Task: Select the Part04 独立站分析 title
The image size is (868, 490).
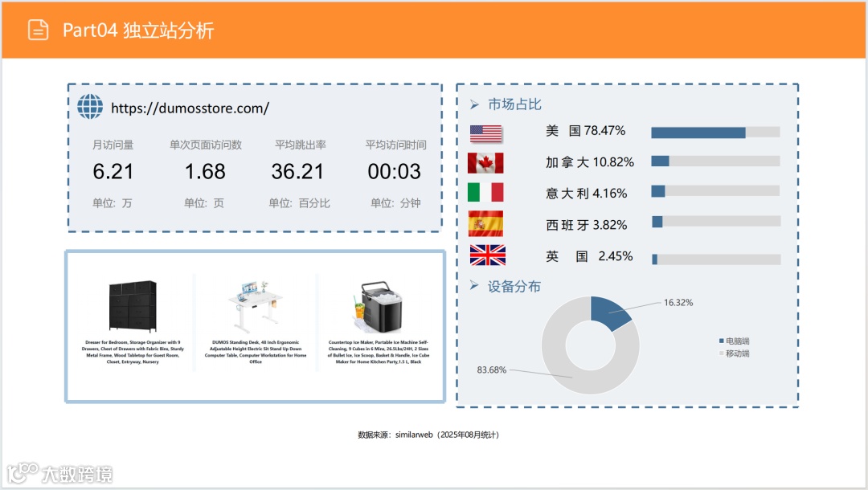Action: click(138, 30)
